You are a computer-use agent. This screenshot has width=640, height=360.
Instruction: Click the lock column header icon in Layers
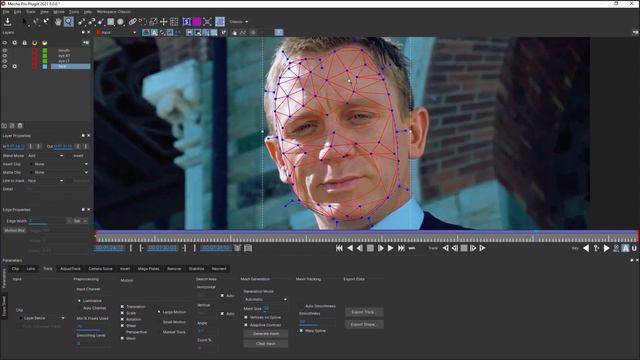coord(24,43)
